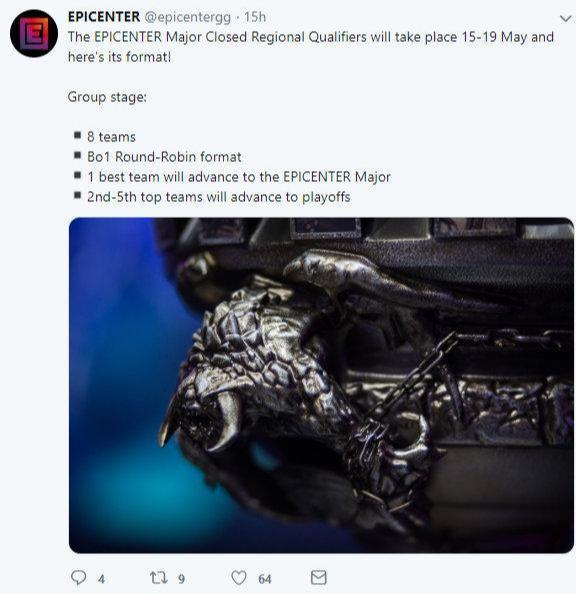576x594 pixels.
Task: Click the tweet's first line about Closed Regional Qualifiers
Action: (x=311, y=37)
